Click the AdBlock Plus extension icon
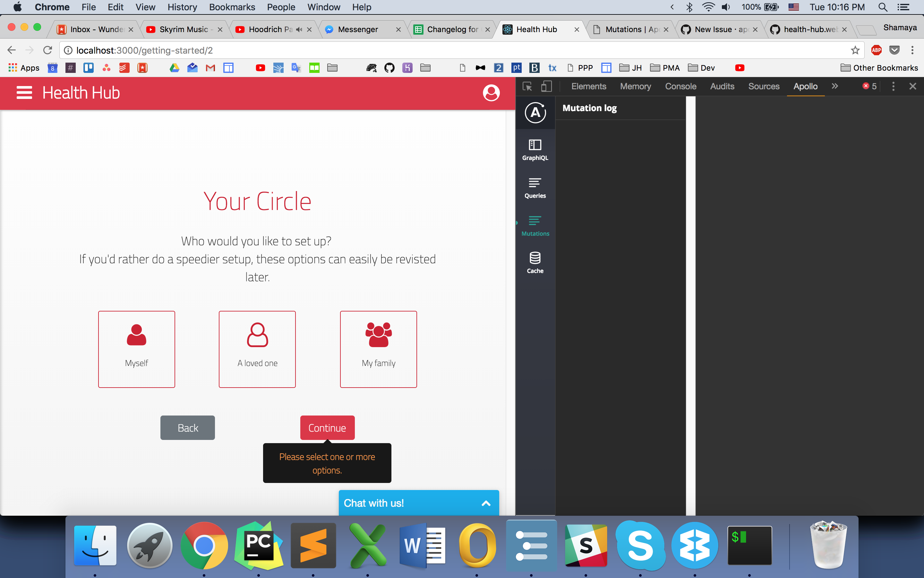Viewport: 924px width, 578px height. click(876, 50)
